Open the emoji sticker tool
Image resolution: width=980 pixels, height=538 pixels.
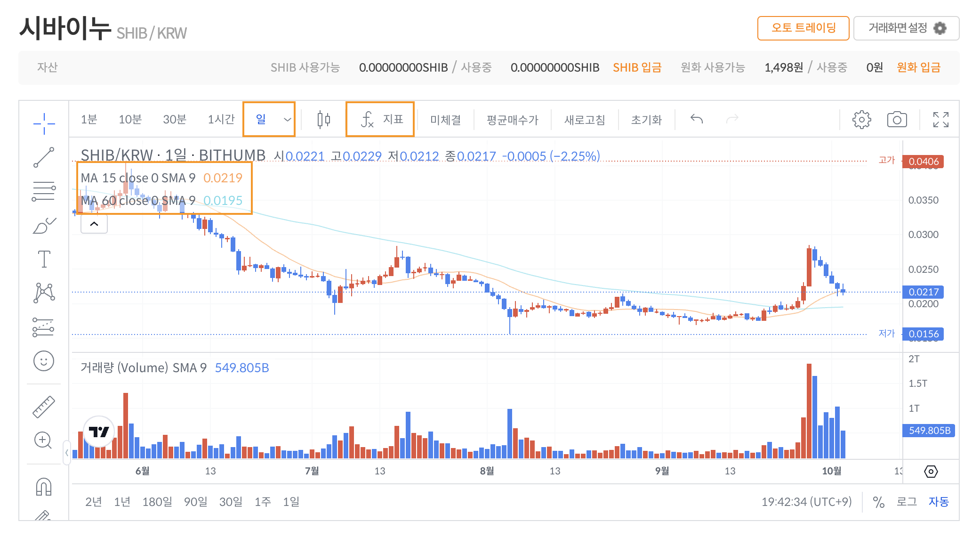[x=44, y=361]
